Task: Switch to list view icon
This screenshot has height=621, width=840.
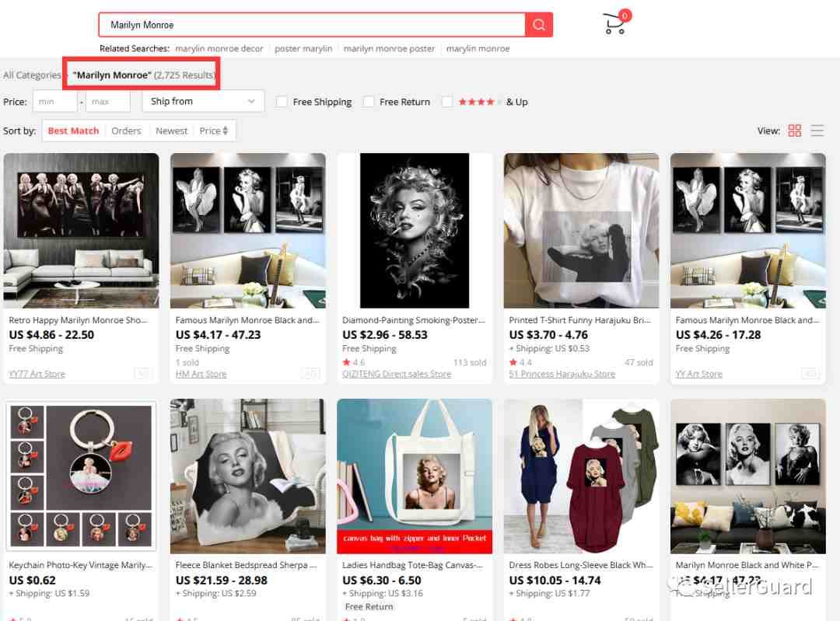Action: 817,131
